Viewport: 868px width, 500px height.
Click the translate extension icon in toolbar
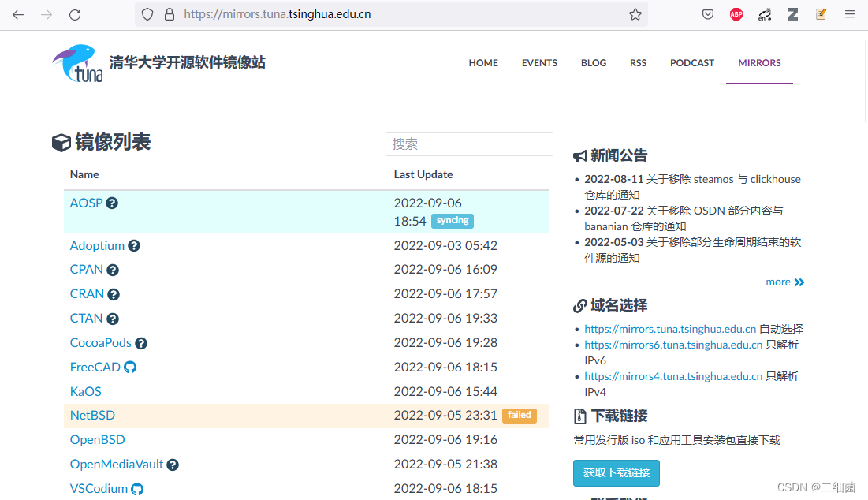point(765,14)
